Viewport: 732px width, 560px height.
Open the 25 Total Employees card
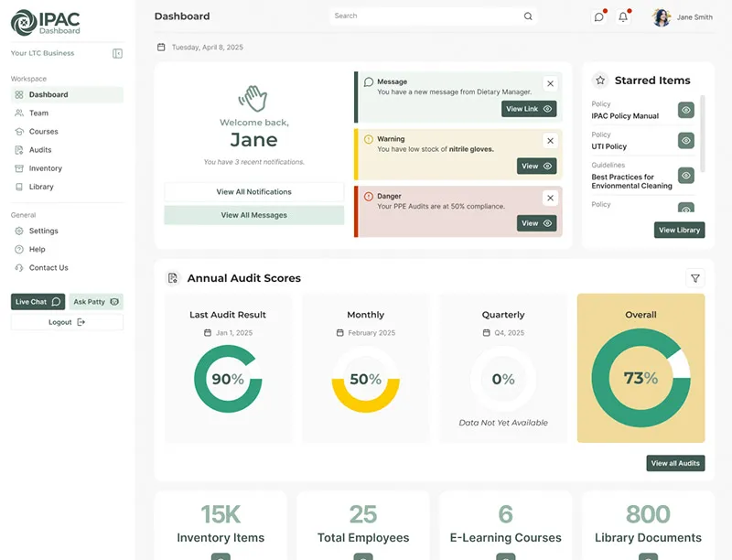tap(363, 525)
